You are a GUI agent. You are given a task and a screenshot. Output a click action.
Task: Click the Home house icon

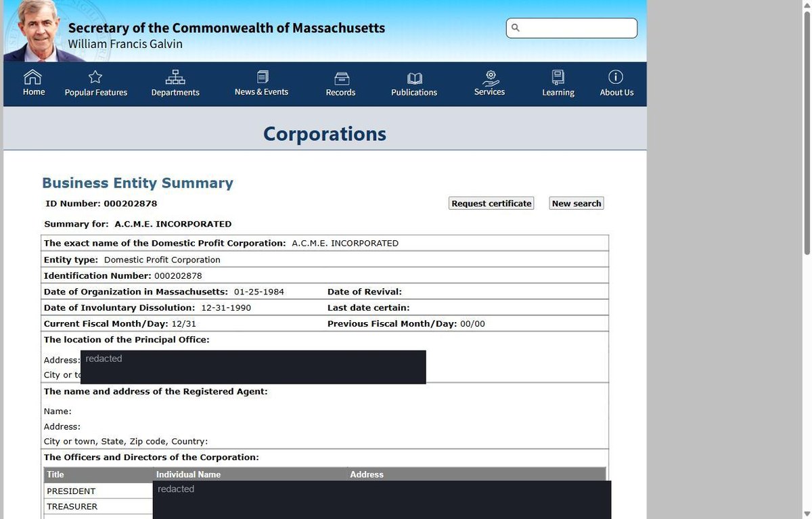point(32,76)
